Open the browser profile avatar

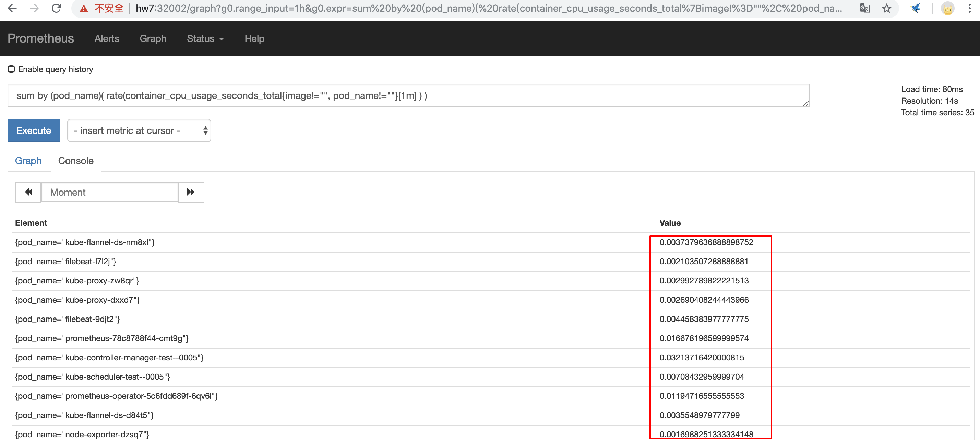coord(947,8)
